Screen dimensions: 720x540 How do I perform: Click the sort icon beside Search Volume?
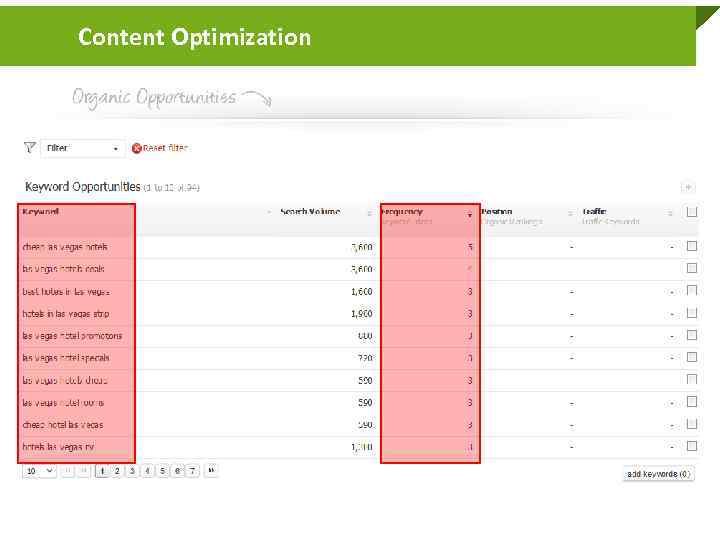point(369,213)
